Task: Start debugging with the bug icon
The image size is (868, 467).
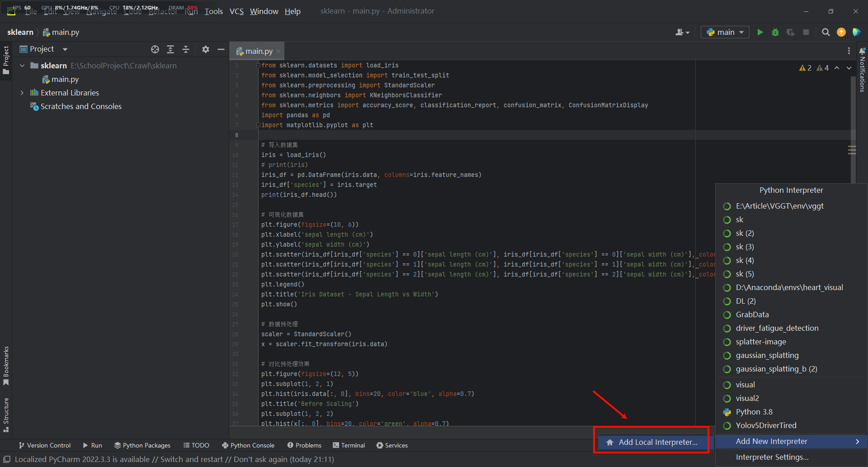Action: click(775, 32)
